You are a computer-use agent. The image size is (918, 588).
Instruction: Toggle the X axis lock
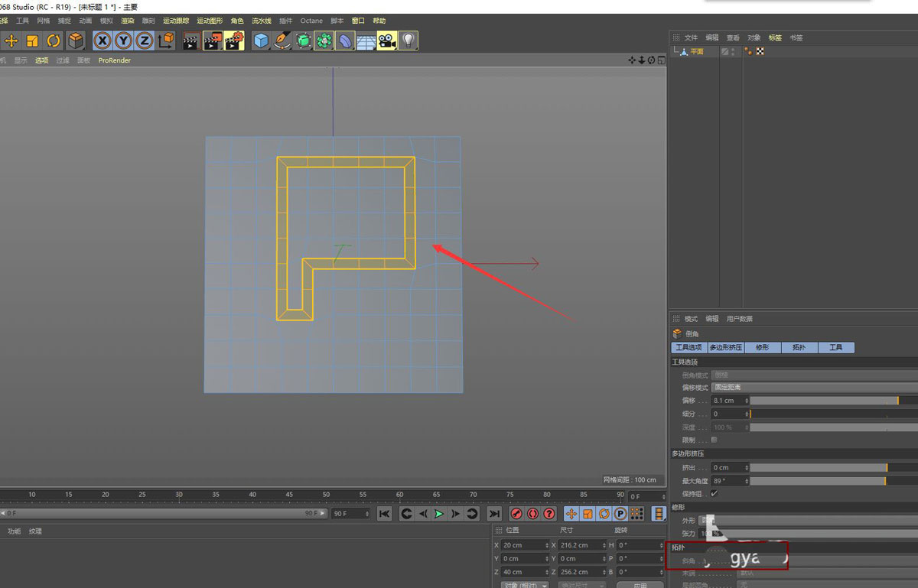pos(102,41)
